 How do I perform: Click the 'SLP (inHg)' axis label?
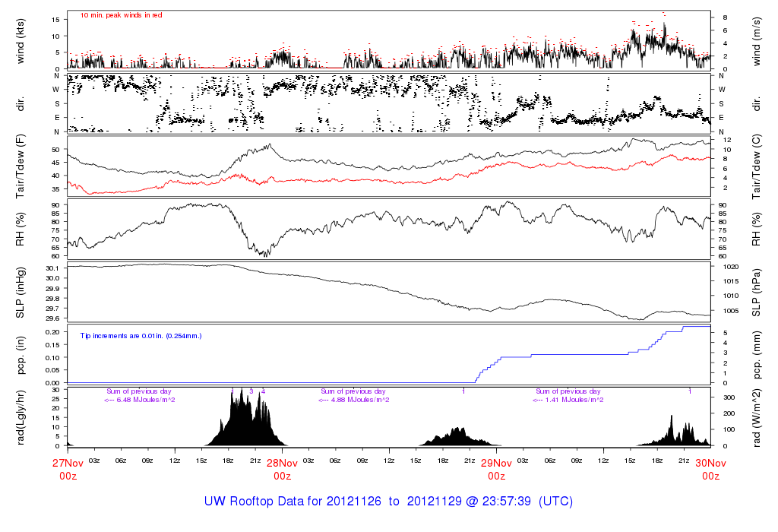[x=21, y=293]
